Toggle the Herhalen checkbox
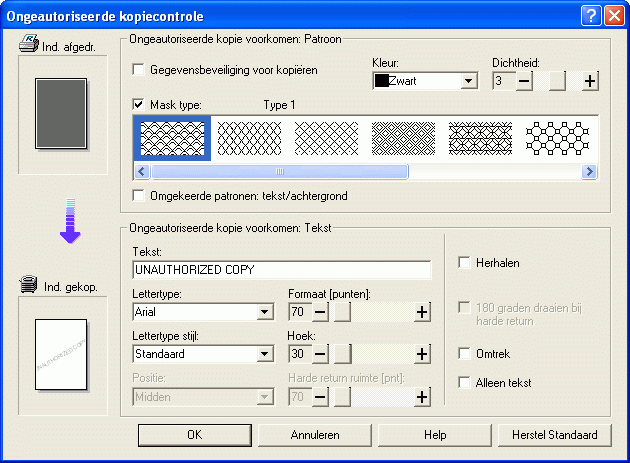Viewport: 630px width, 463px height. coord(464,263)
